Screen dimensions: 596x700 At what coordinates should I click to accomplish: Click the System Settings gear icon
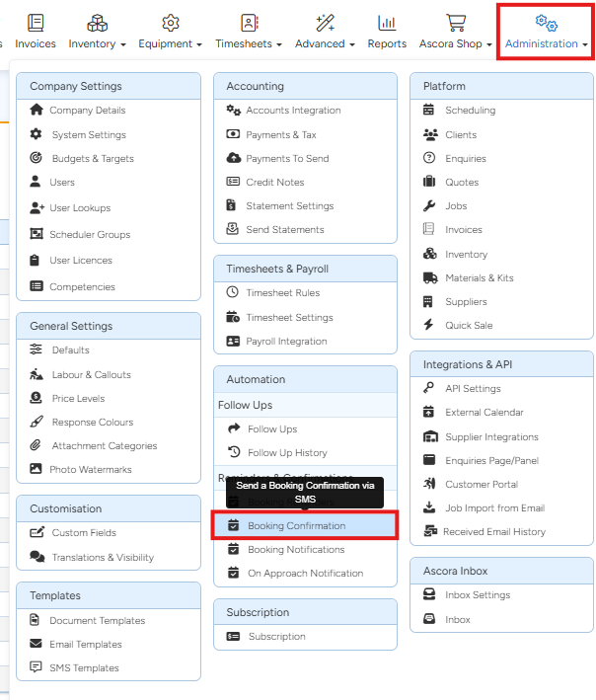pos(37,134)
